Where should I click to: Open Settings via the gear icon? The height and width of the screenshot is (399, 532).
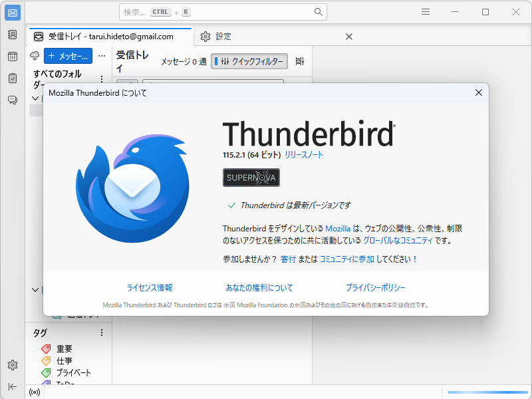tap(12, 364)
